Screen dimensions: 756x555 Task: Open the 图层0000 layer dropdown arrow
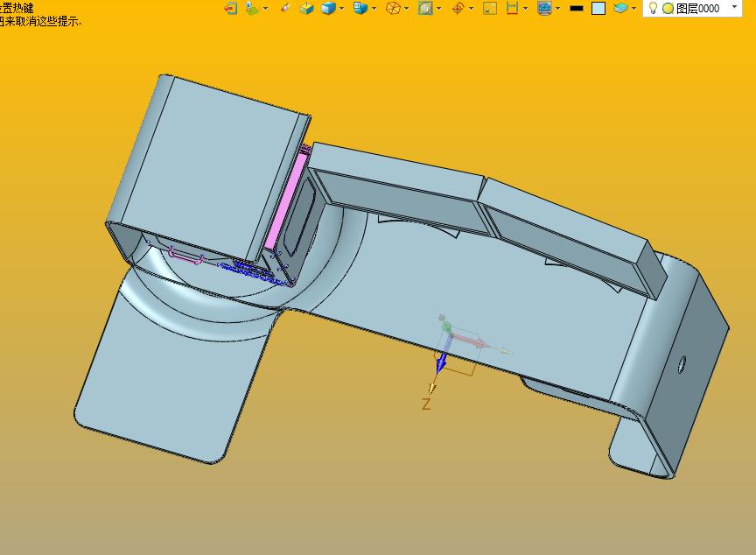click(734, 7)
